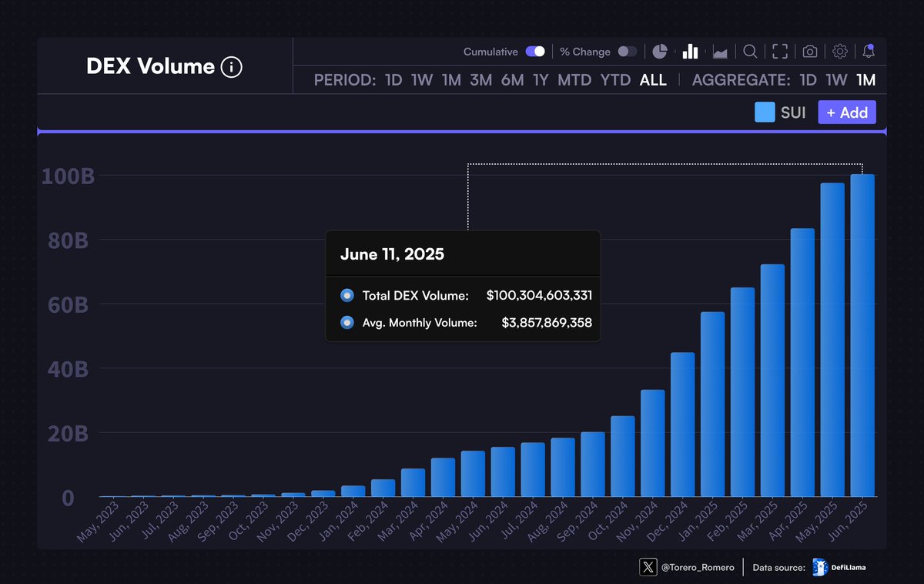Click the Jan, 2025 bar
The width and height of the screenshot is (924, 584).
coord(712,404)
